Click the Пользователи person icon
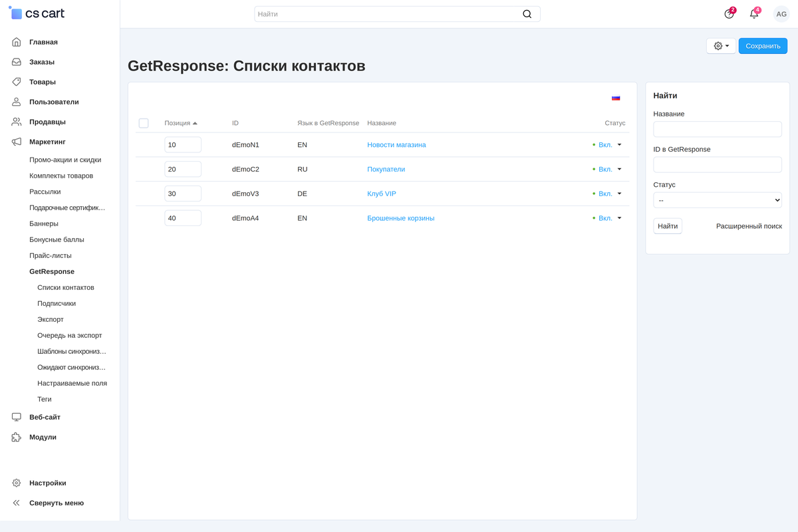 click(x=17, y=102)
